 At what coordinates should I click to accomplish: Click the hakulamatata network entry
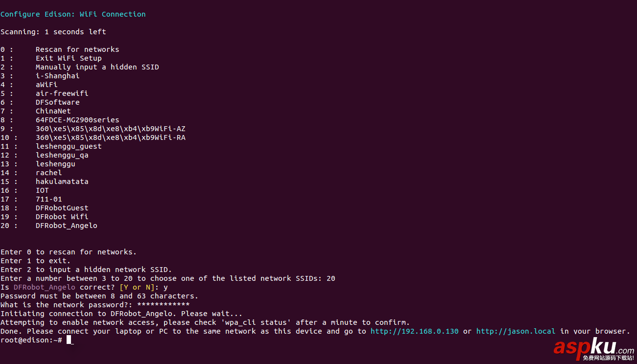(62, 182)
